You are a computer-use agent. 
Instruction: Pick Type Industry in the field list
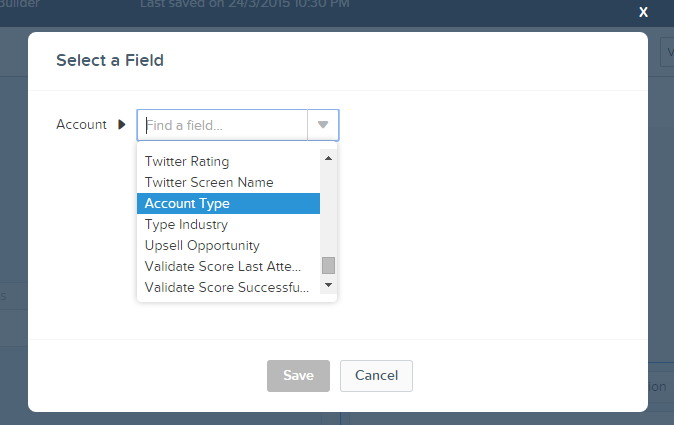click(x=186, y=224)
